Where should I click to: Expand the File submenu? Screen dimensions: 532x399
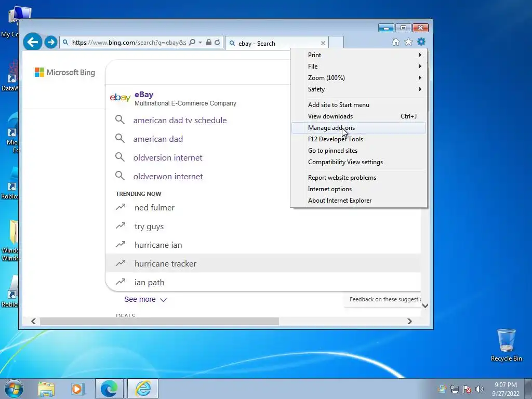click(x=358, y=66)
